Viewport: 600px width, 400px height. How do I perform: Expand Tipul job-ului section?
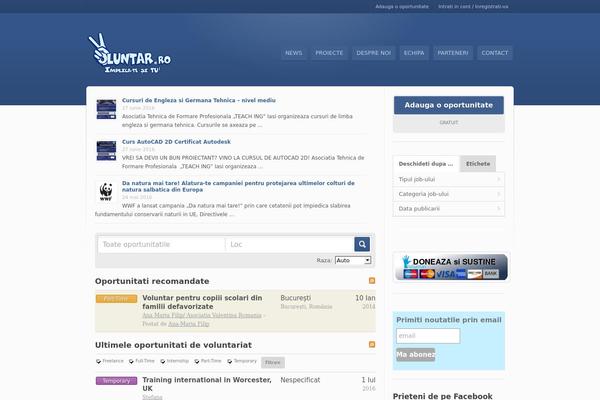click(x=448, y=179)
